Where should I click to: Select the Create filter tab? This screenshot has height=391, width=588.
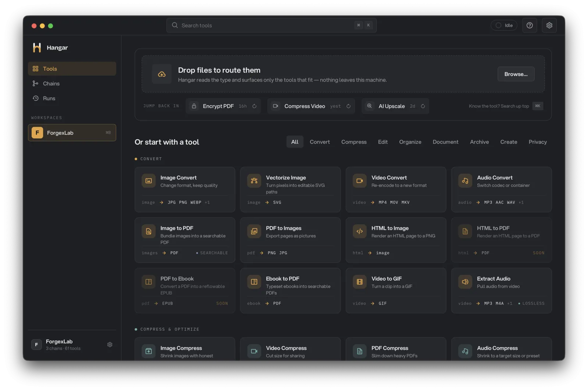(509, 142)
